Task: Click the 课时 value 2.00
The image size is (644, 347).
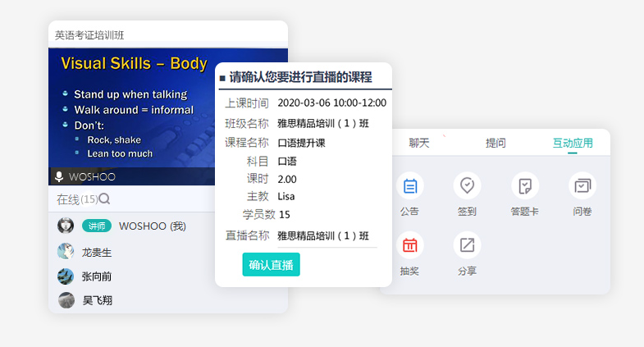Action: pyautogui.click(x=287, y=179)
